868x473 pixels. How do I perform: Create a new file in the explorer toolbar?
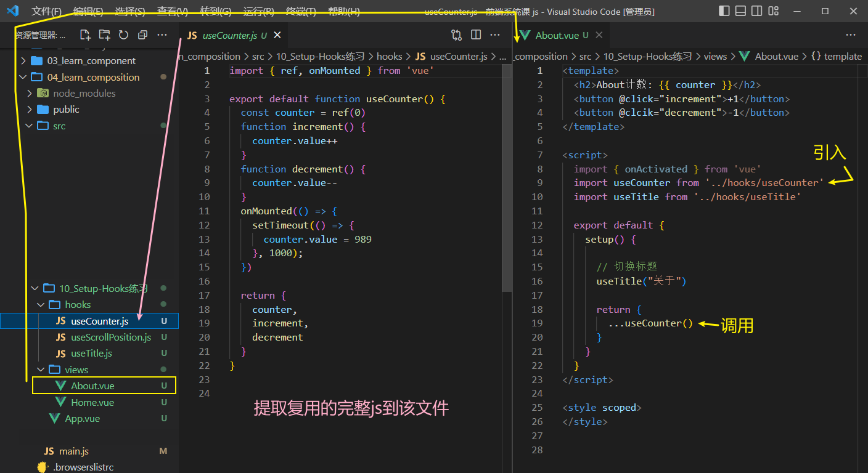pos(85,35)
